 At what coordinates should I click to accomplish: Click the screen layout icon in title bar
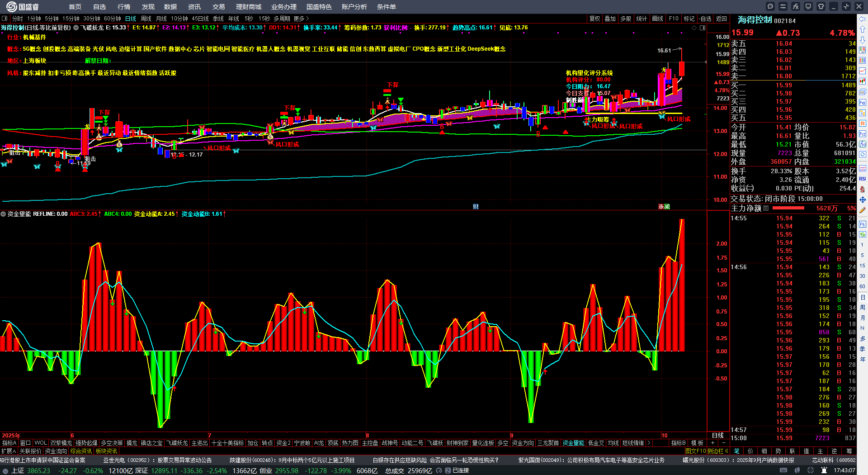[x=808, y=6]
